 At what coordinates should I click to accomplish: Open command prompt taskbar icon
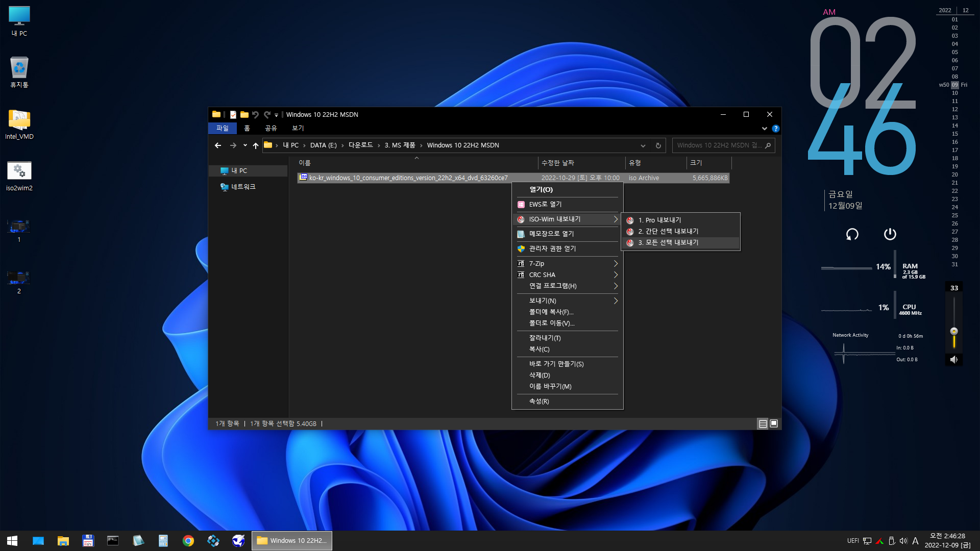point(113,541)
